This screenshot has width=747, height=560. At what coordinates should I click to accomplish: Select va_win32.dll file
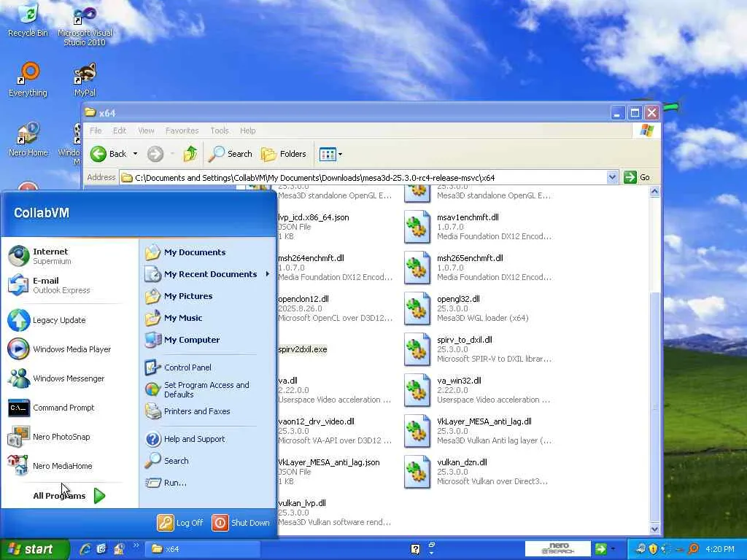click(x=477, y=390)
